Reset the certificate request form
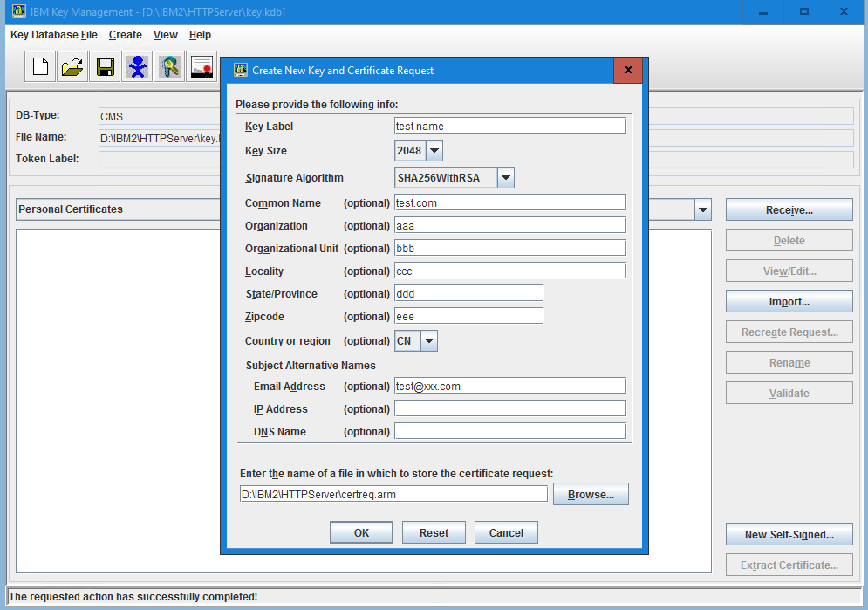The height and width of the screenshot is (610, 868). point(434,531)
